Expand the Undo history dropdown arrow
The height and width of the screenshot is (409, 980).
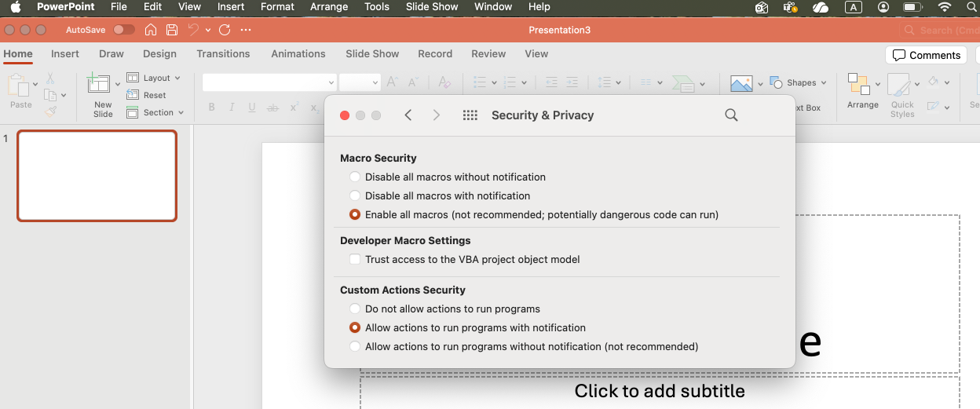click(x=207, y=30)
